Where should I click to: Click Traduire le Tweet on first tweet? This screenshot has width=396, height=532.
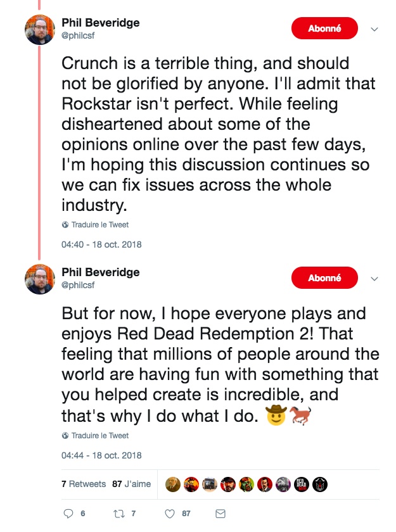[100, 225]
